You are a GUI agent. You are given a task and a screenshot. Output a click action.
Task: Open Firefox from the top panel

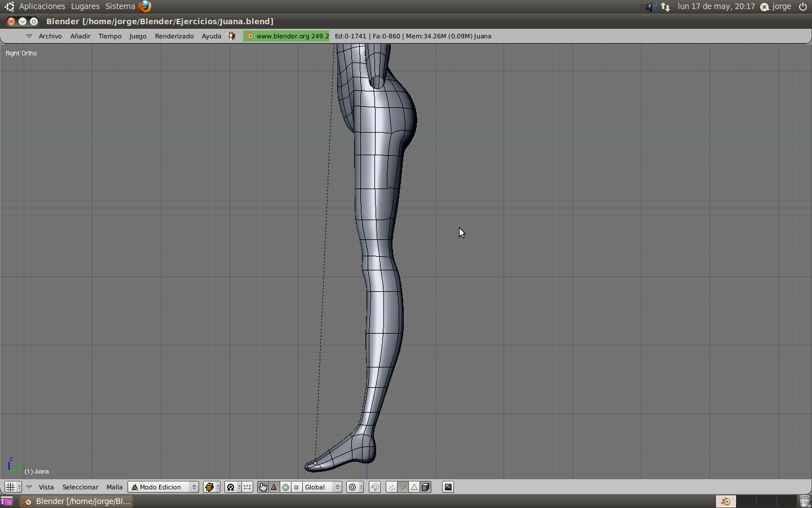coord(145,6)
